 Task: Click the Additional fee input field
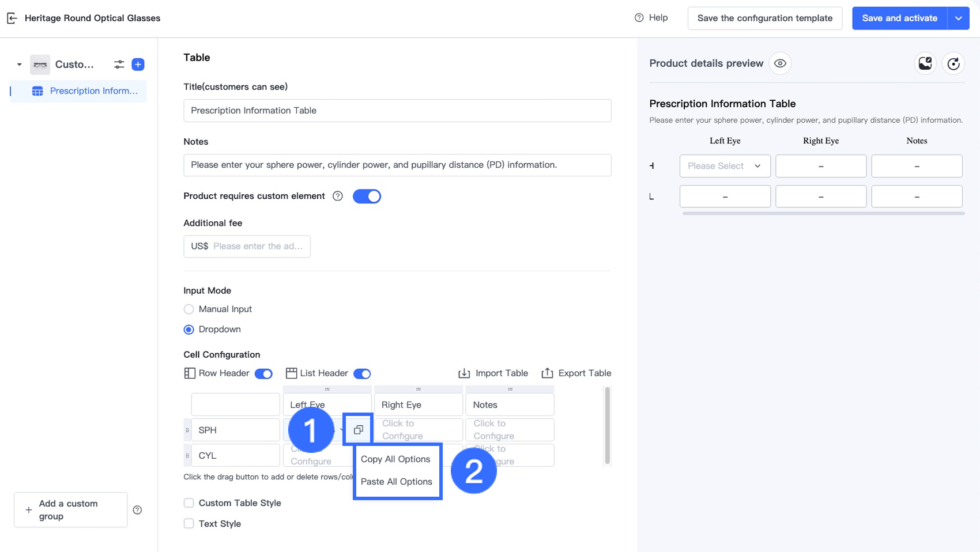(257, 247)
